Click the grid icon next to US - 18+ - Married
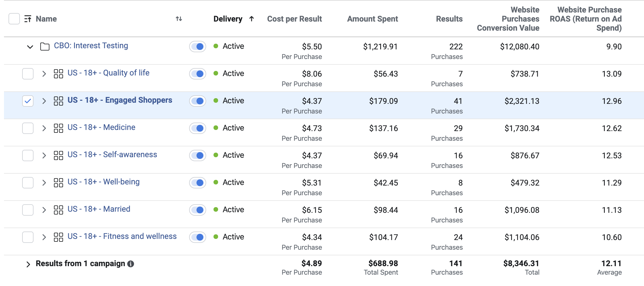Image resolution: width=644 pixels, height=286 pixels. [x=58, y=209]
